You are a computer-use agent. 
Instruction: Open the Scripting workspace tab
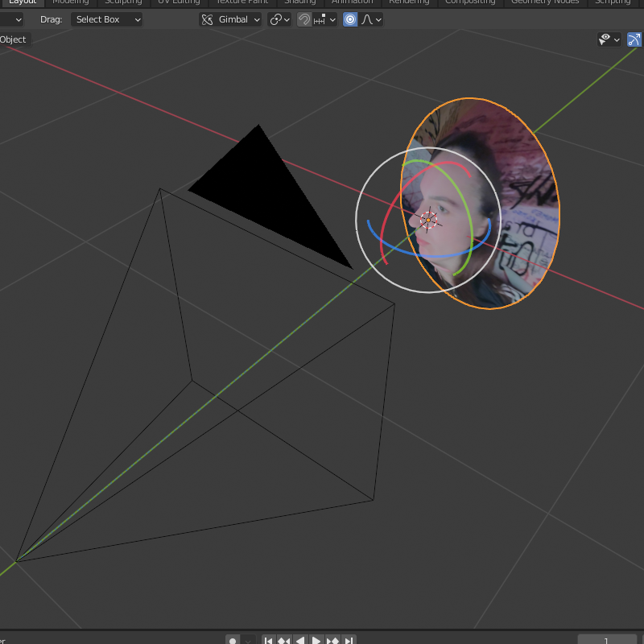pyautogui.click(x=613, y=2)
